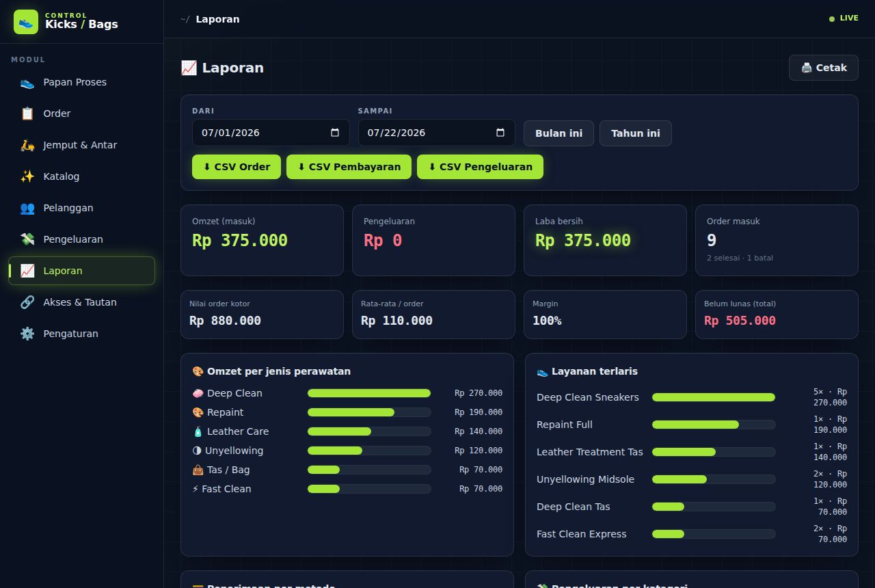Click the Katalog sparkle icon
This screenshot has width=875, height=588.
coord(27,176)
